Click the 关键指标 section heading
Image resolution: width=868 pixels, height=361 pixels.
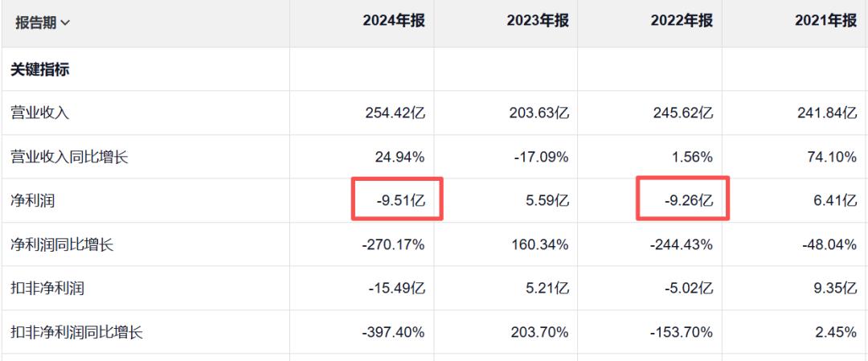pos(39,69)
